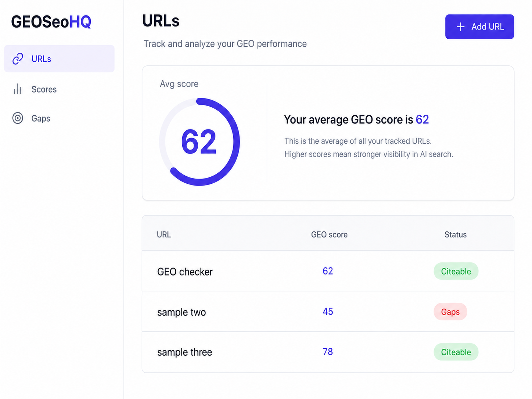Click the link chain icon beside URLs

tap(18, 59)
